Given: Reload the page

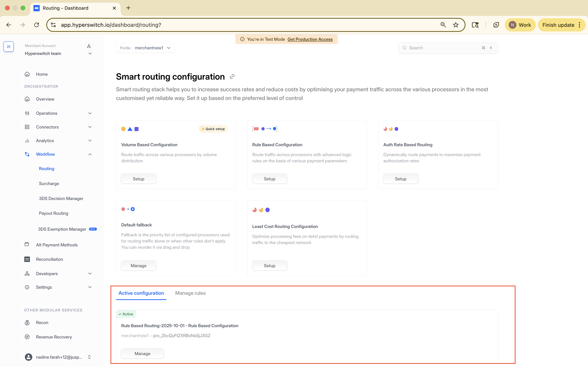Looking at the screenshot, I should click(x=36, y=25).
